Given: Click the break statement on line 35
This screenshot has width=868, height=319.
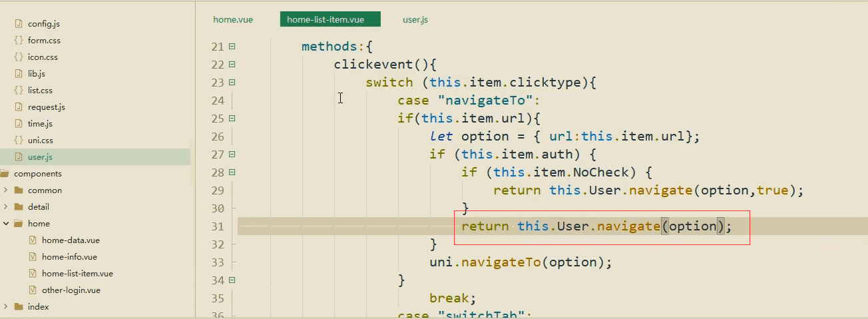Looking at the screenshot, I should [453, 298].
